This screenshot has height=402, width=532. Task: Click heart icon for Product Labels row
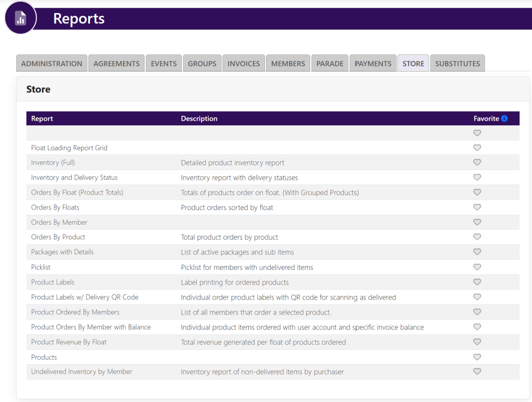click(x=477, y=282)
